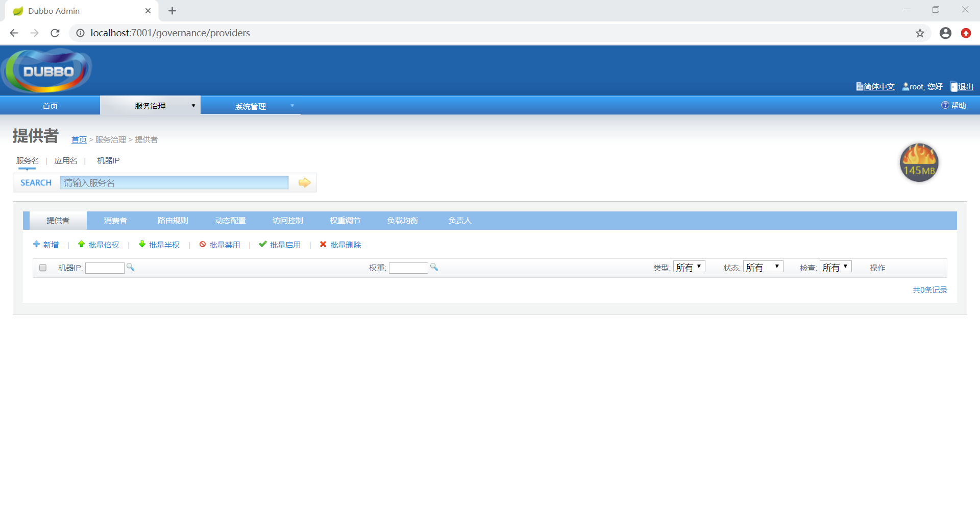Click the 新增 add button

(x=46, y=245)
